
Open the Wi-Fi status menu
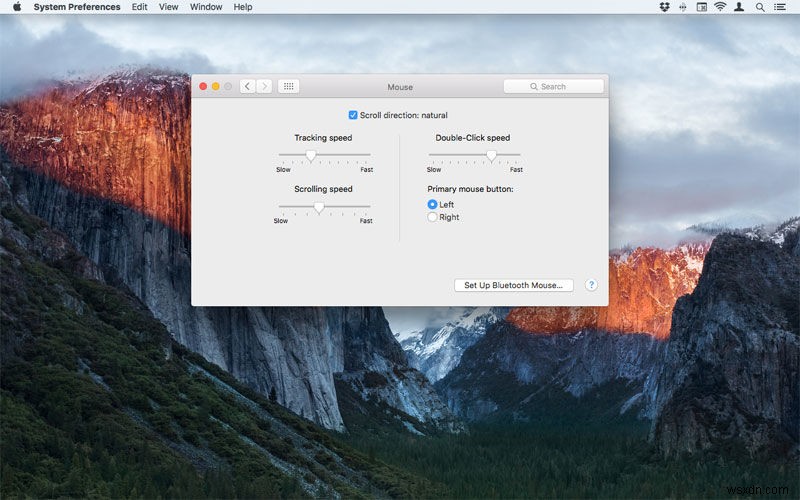[x=720, y=7]
